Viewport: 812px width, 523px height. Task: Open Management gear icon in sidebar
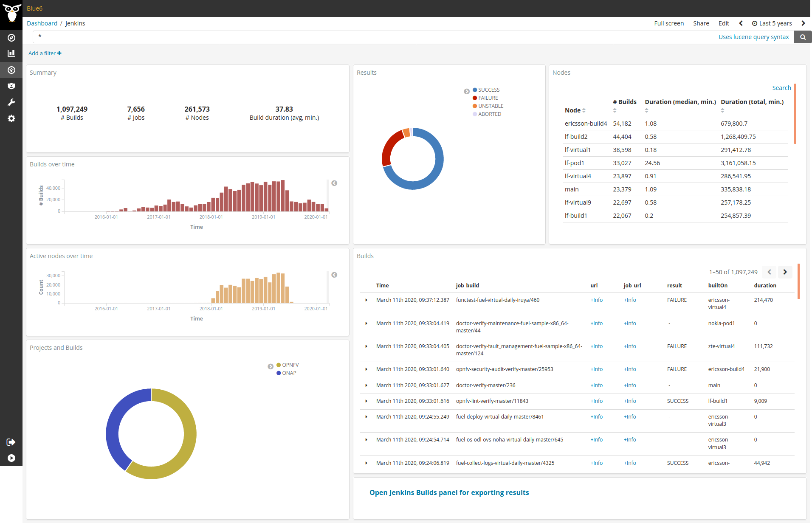[11, 118]
